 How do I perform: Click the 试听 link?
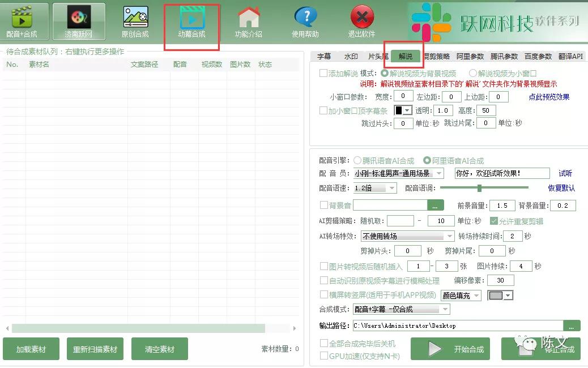click(x=565, y=173)
